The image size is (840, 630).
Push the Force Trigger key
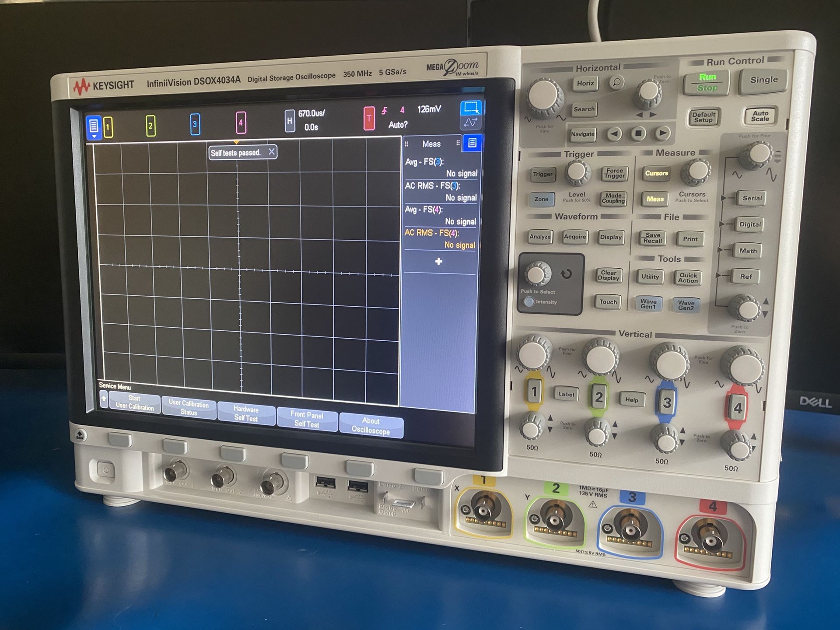[x=615, y=173]
